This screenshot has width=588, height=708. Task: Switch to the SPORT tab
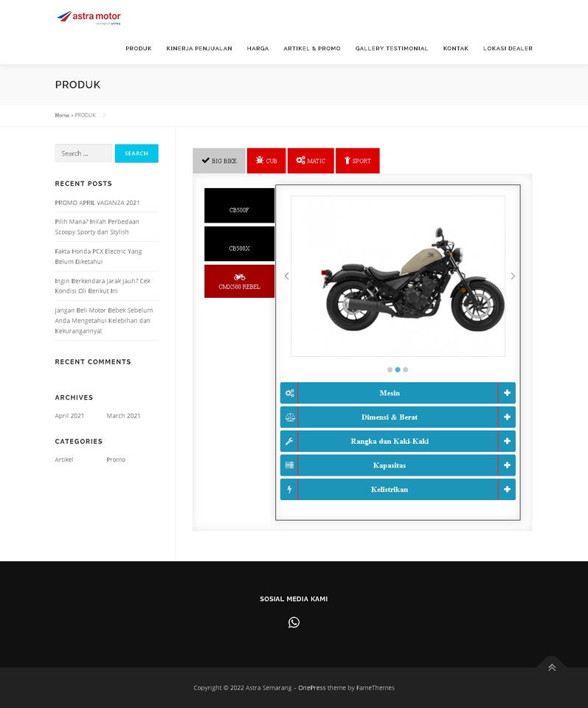click(358, 161)
